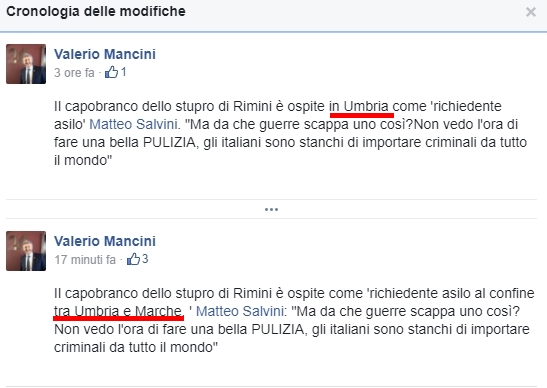Screen dimensions: 547x388
Task: Click underlined 'tra Umbria e Marche' text
Action: click(x=118, y=311)
